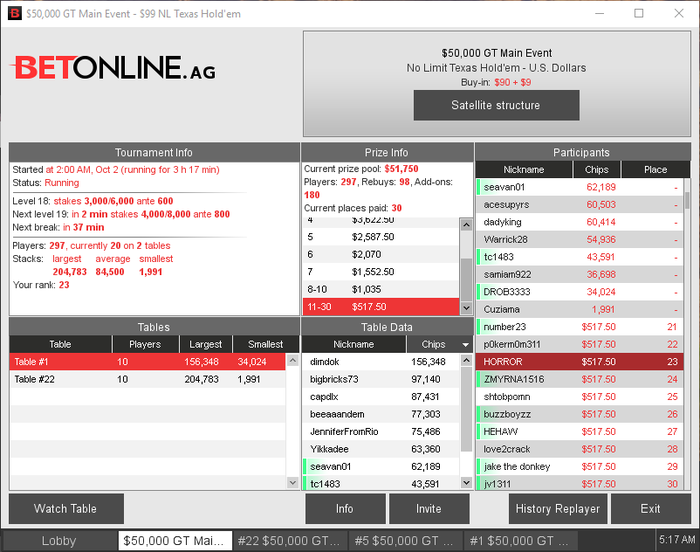700x552 pixels.
Task: Open the History Replayer
Action: tap(558, 509)
